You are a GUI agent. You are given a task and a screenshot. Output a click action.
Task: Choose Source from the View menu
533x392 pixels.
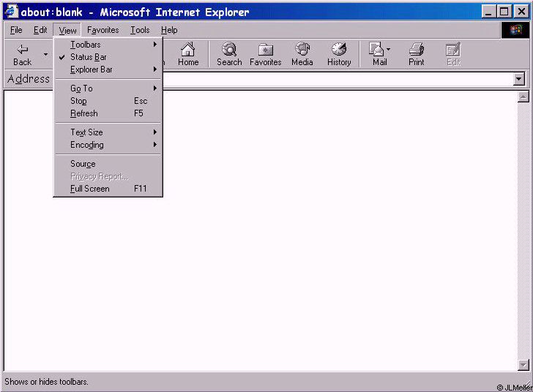108,164
